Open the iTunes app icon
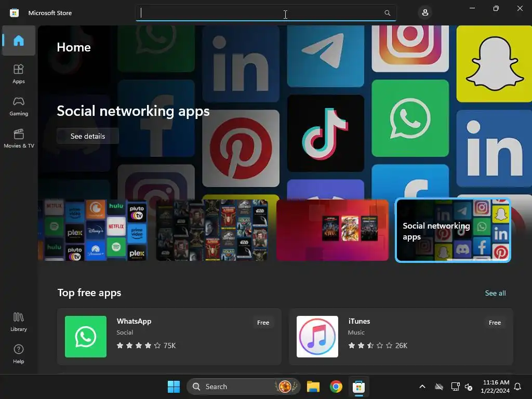This screenshot has height=399, width=532. pyautogui.click(x=317, y=337)
